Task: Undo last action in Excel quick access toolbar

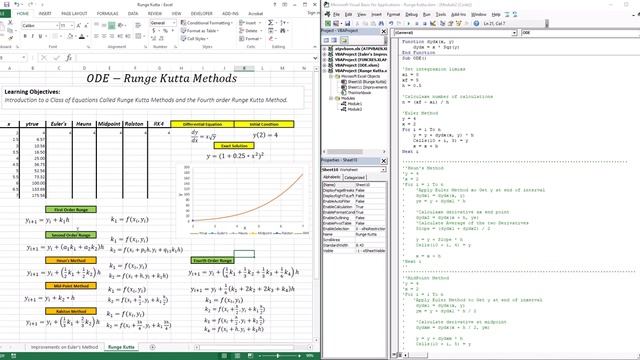Action: tap(17, 4)
